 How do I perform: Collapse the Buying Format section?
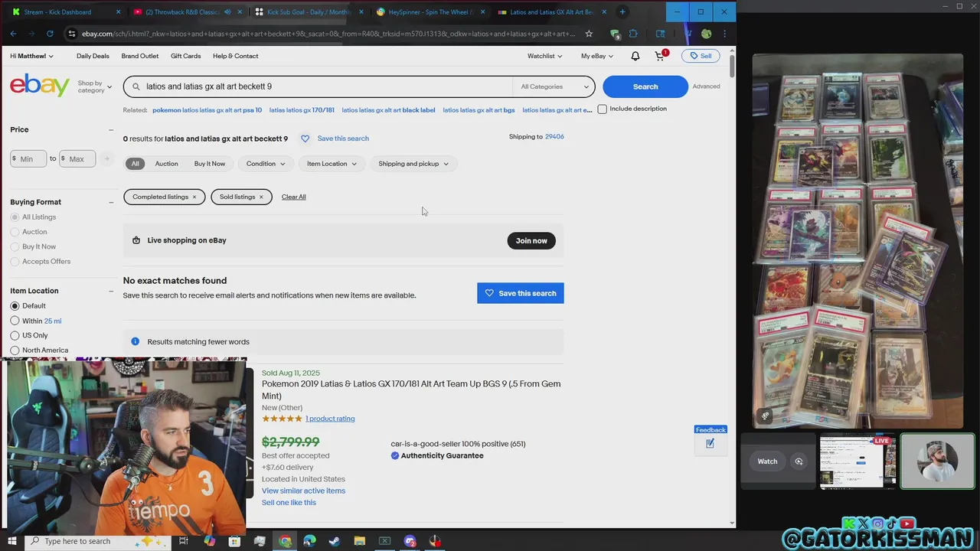(111, 202)
